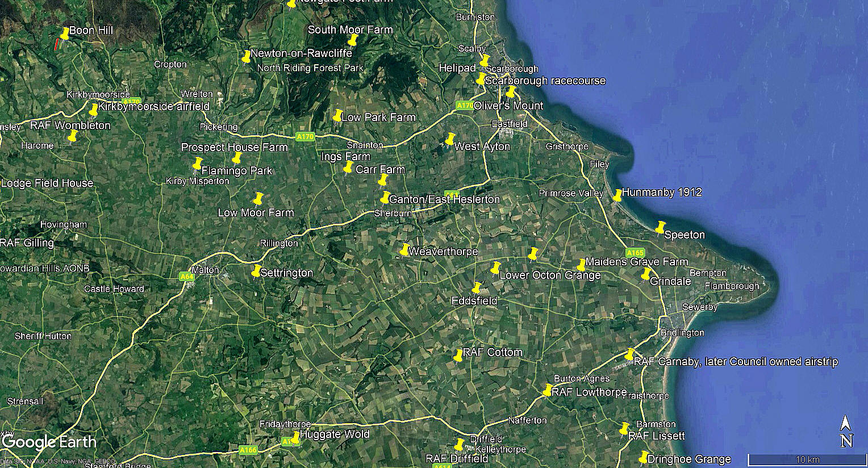
Task: Select the North Riding Forest Park label
Action: point(310,68)
